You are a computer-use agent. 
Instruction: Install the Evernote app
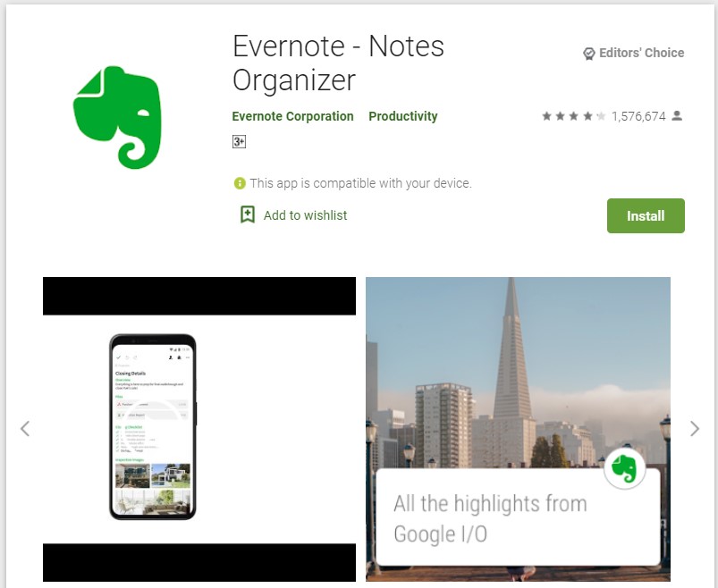tap(646, 216)
